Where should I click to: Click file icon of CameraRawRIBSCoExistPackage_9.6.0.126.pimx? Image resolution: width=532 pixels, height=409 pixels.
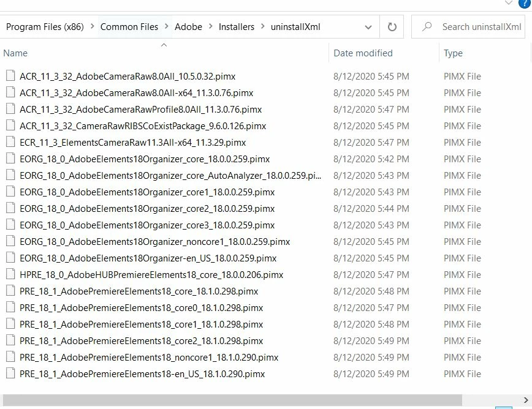[x=10, y=126]
